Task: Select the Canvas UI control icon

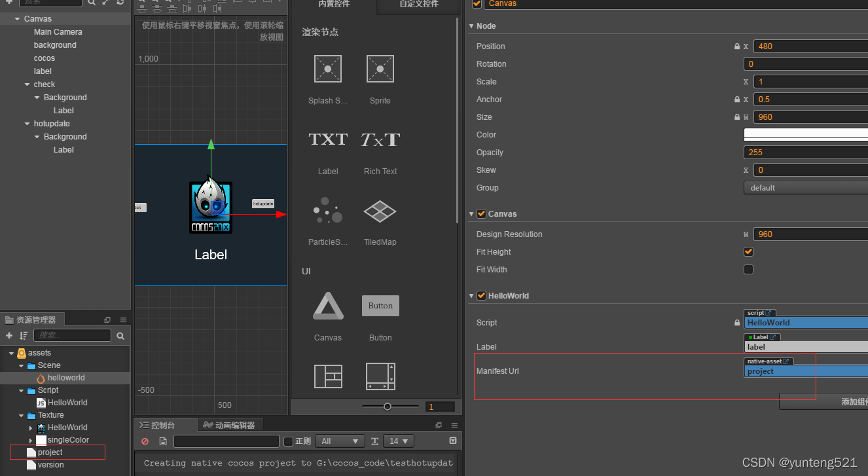Action: [x=328, y=306]
